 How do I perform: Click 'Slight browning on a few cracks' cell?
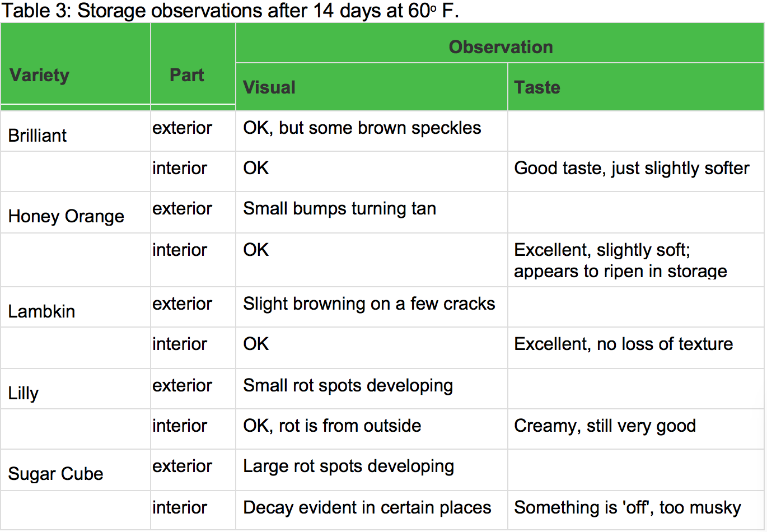tap(369, 304)
